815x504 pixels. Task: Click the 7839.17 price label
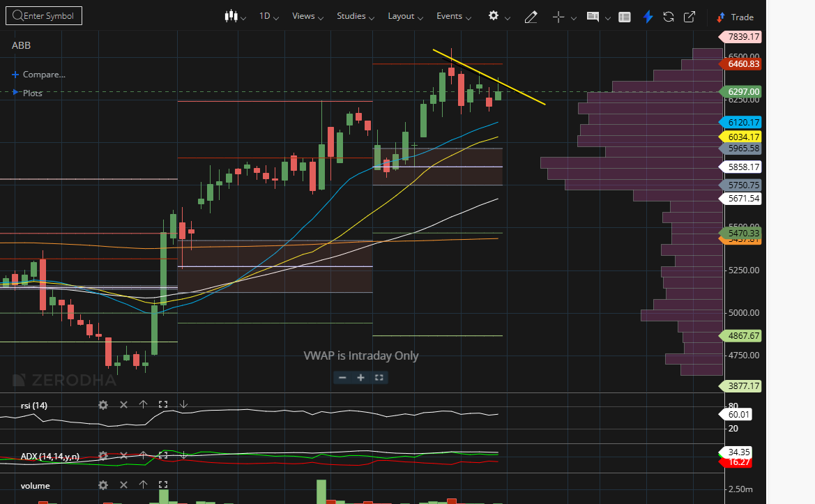[x=740, y=36]
